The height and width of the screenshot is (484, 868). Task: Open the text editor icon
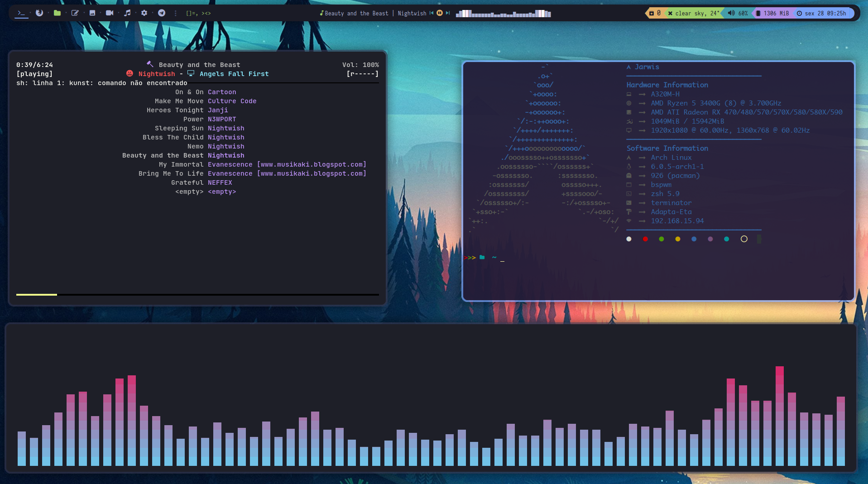[75, 13]
